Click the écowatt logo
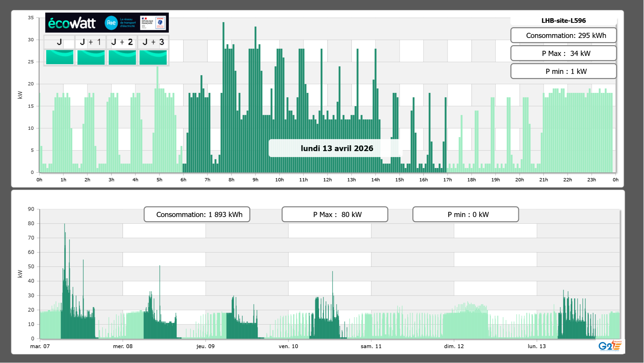The width and height of the screenshot is (644, 363). coord(72,23)
